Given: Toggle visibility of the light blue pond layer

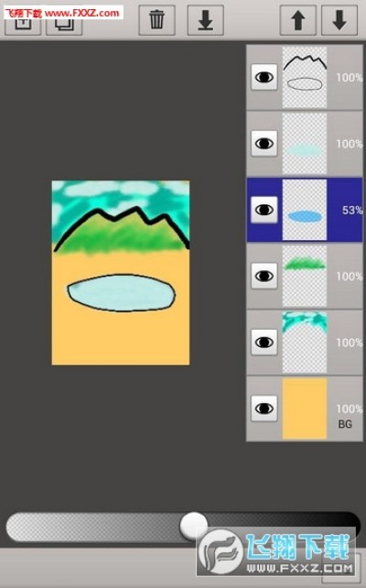Looking at the screenshot, I should [264, 143].
